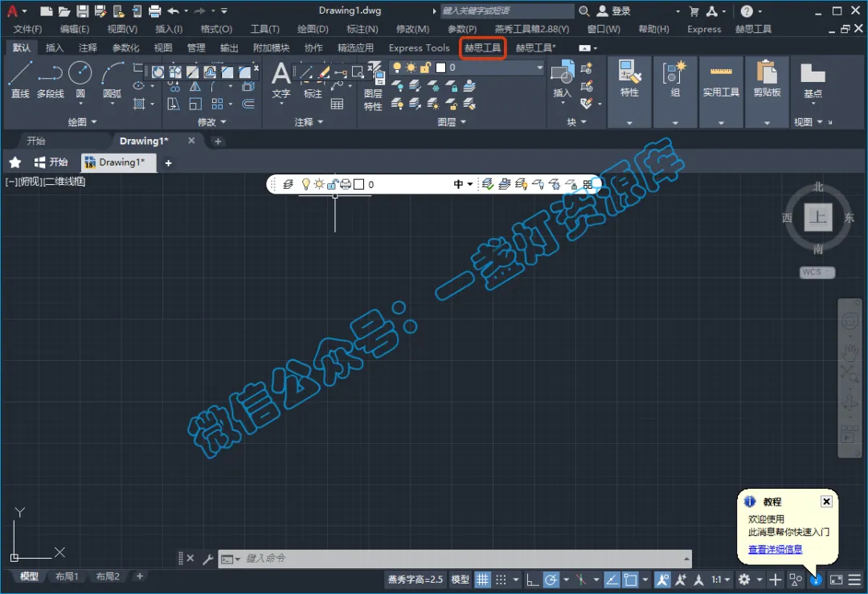The height and width of the screenshot is (594, 868).
Task: Click the scale tool in the modify panel
Action: click(195, 104)
